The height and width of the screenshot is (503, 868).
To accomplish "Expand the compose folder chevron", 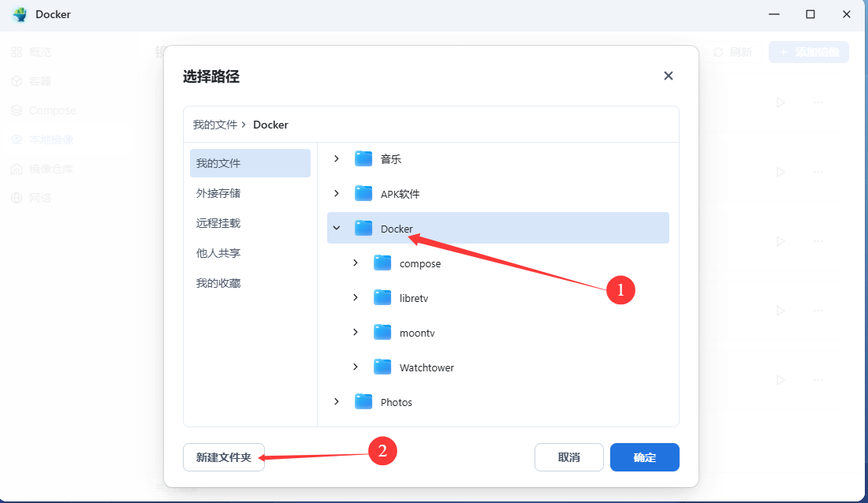I will [x=356, y=263].
